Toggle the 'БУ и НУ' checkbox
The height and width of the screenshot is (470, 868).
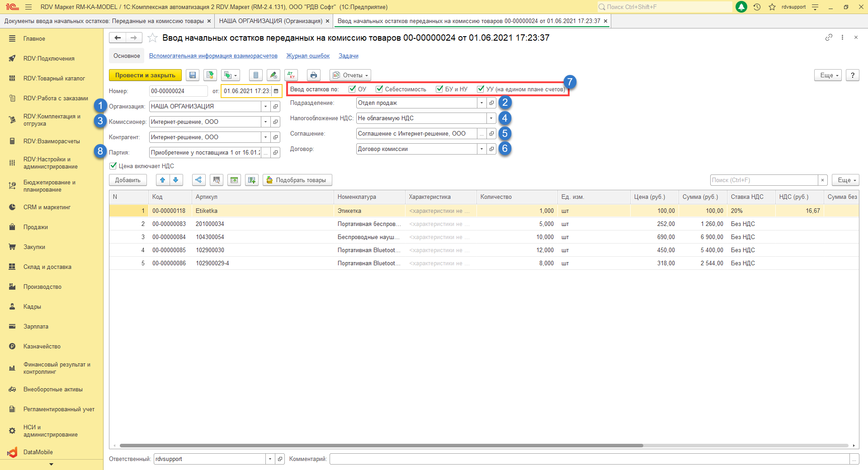coord(439,89)
